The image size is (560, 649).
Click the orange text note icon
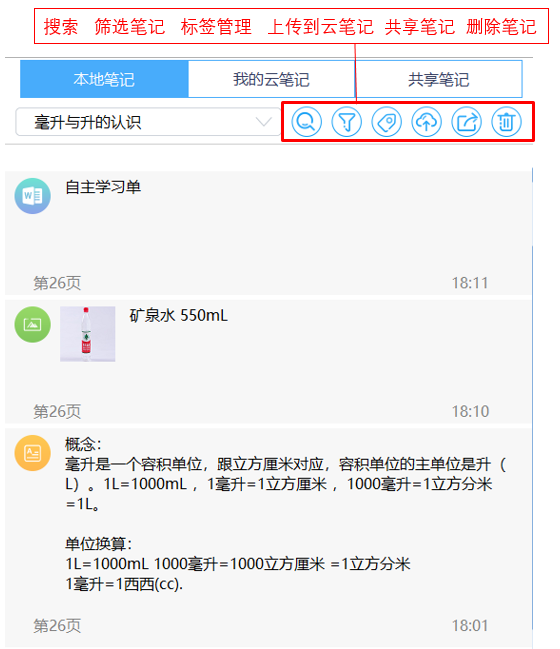point(33,453)
